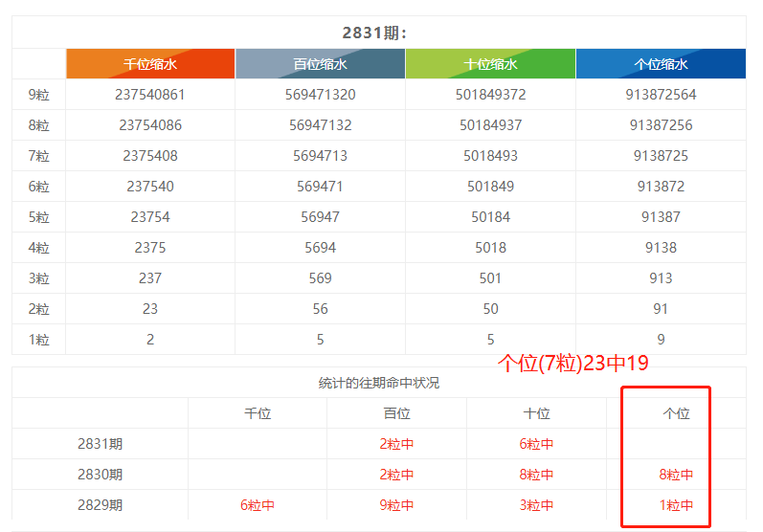The width and height of the screenshot is (763, 532).
Task: Click the value 5018493 in the 7粒 row
Action: tap(490, 156)
